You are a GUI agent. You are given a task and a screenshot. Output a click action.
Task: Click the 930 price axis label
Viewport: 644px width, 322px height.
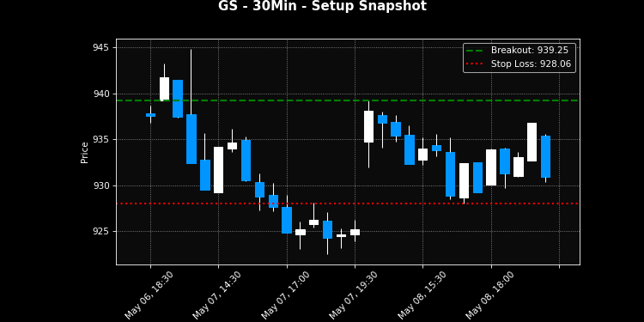102,185
